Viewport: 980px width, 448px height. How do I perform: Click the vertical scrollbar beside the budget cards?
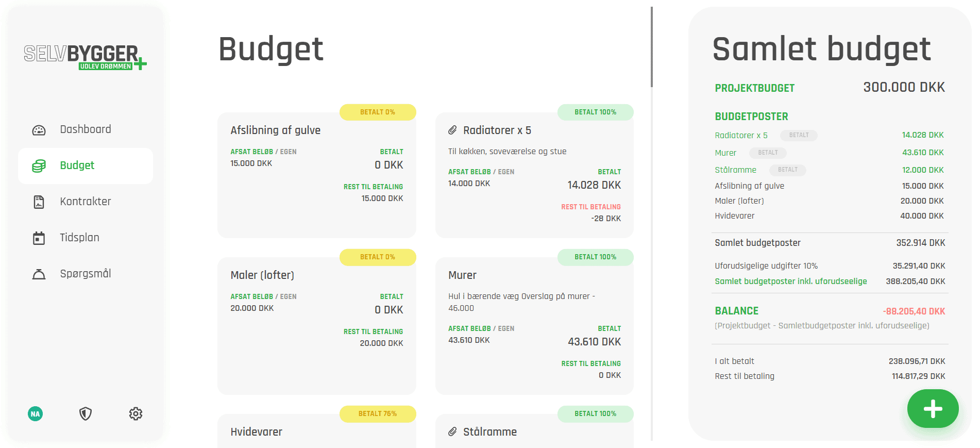point(652,47)
